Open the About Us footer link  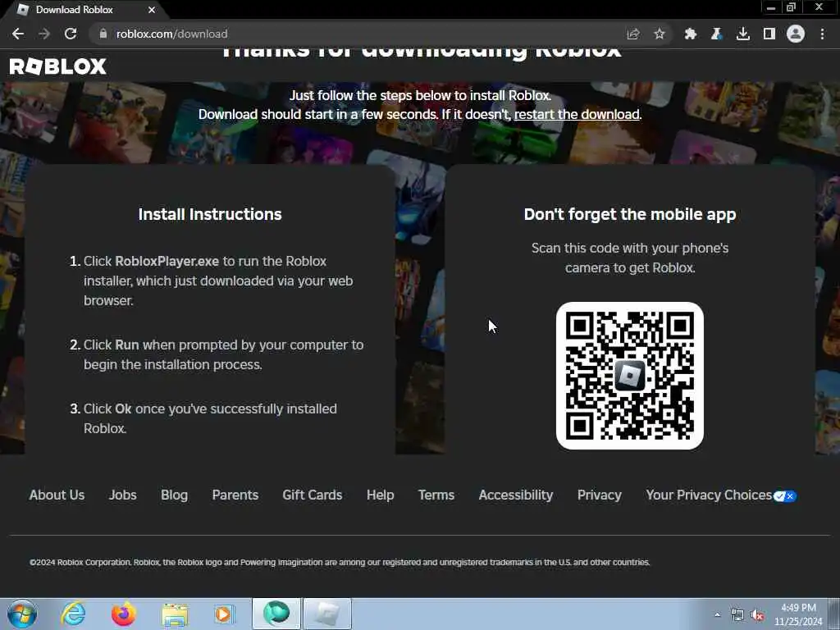click(57, 495)
